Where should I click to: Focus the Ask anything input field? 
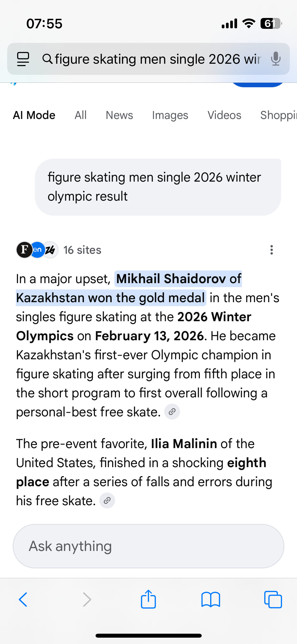pyautogui.click(x=148, y=546)
